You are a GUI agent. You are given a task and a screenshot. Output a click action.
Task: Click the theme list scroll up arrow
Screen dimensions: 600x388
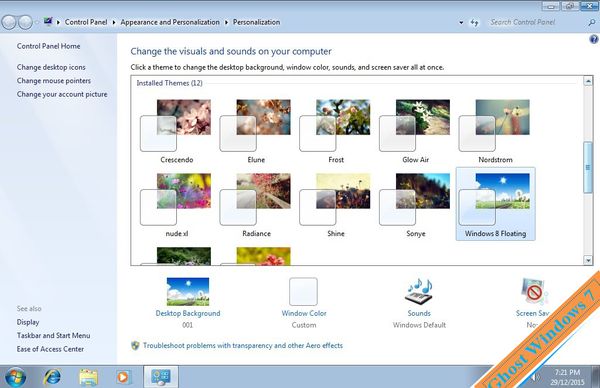tap(588, 81)
